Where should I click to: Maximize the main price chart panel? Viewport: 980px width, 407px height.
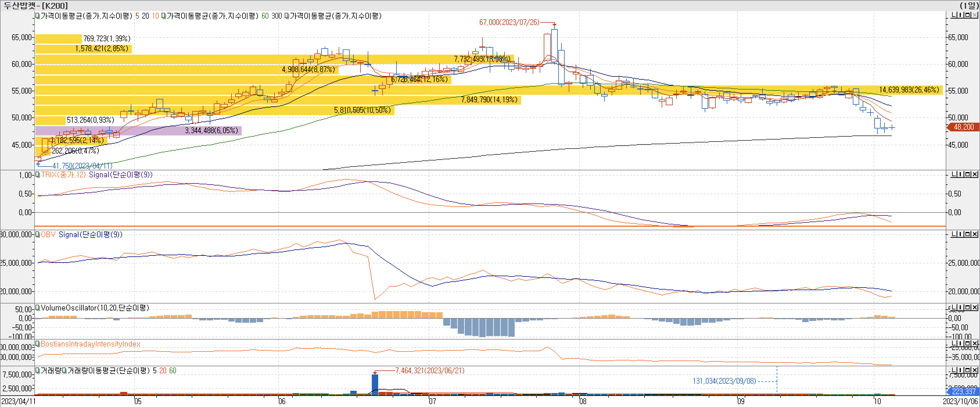(968, 15)
